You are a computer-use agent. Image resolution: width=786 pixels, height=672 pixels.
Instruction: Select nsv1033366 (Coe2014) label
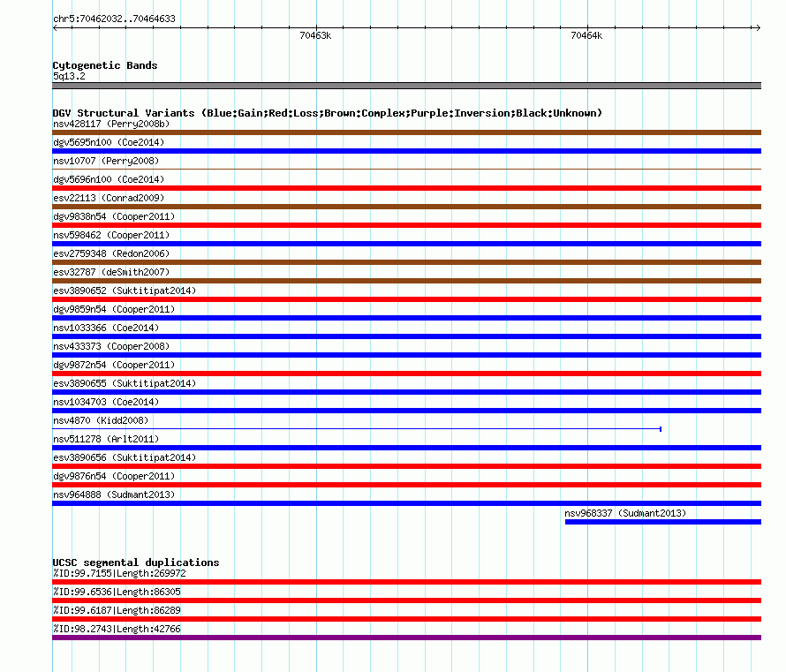(106, 328)
